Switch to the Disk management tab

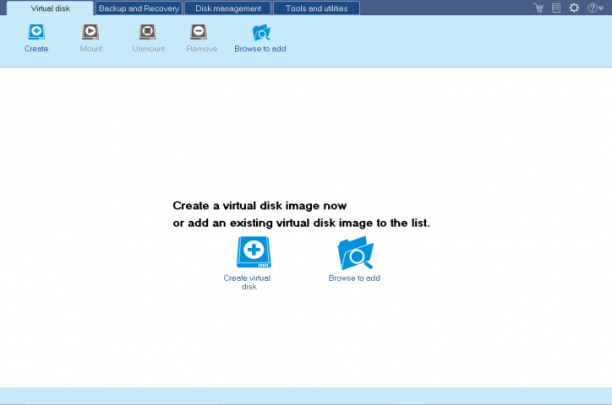click(228, 8)
